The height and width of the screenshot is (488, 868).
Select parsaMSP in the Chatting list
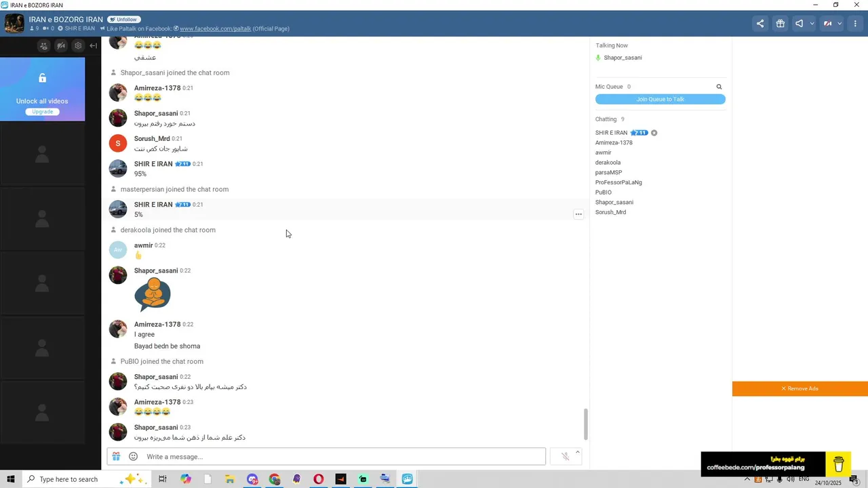608,173
